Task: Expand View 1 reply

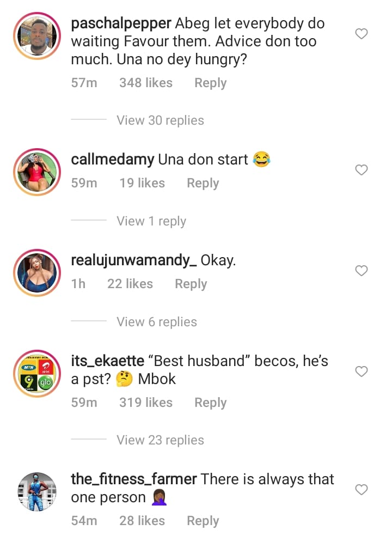Action: [151, 221]
